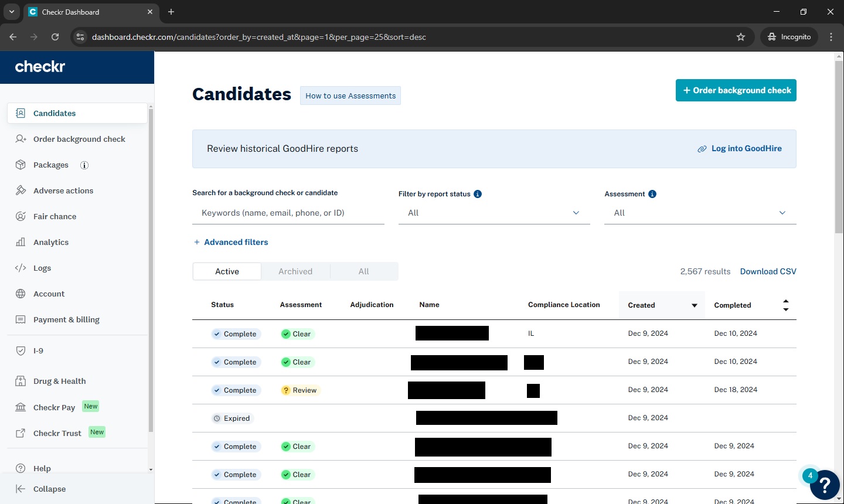The width and height of the screenshot is (844, 504).
Task: Click the Order background check sidebar icon
Action: click(21, 139)
